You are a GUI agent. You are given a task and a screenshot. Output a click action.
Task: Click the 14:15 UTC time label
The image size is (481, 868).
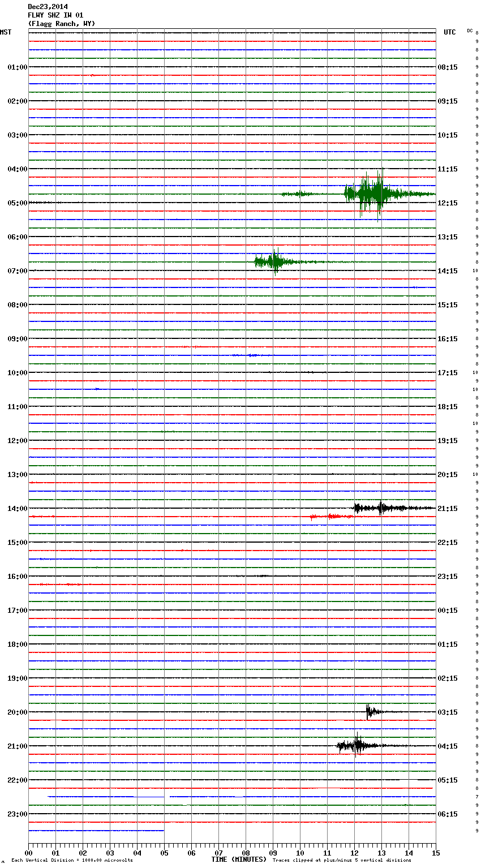pyautogui.click(x=448, y=271)
